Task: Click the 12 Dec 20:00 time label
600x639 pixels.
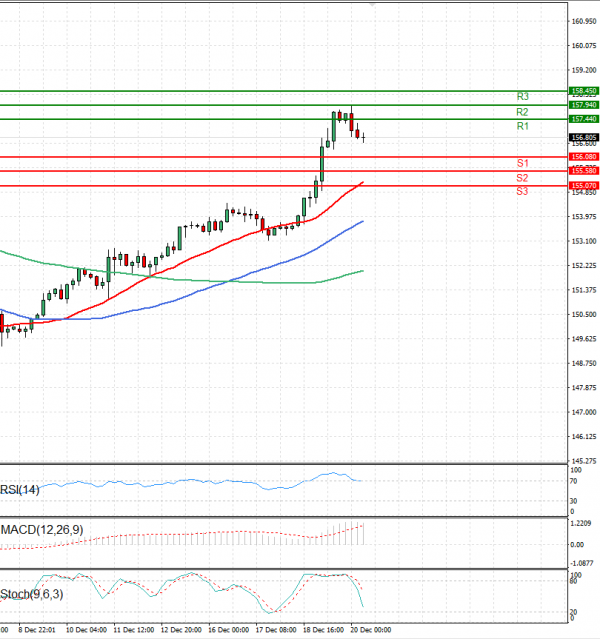Action: [x=181, y=630]
